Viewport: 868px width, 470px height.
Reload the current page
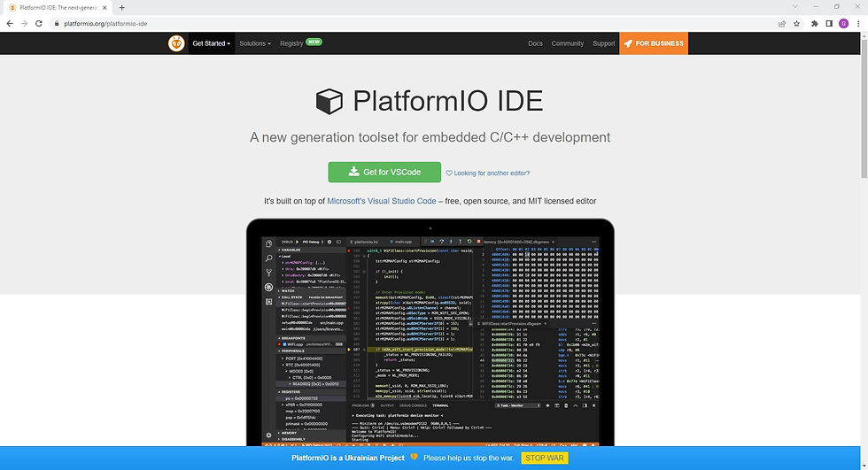[x=39, y=23]
